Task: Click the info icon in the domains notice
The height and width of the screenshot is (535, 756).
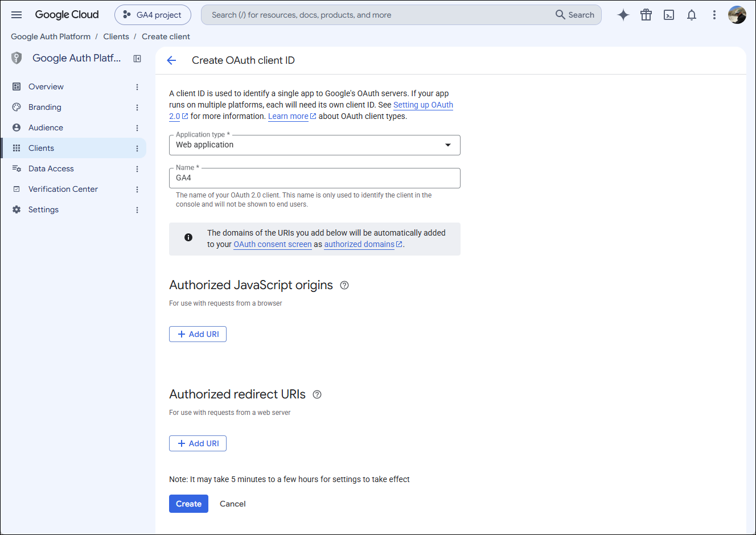Action: click(x=188, y=237)
